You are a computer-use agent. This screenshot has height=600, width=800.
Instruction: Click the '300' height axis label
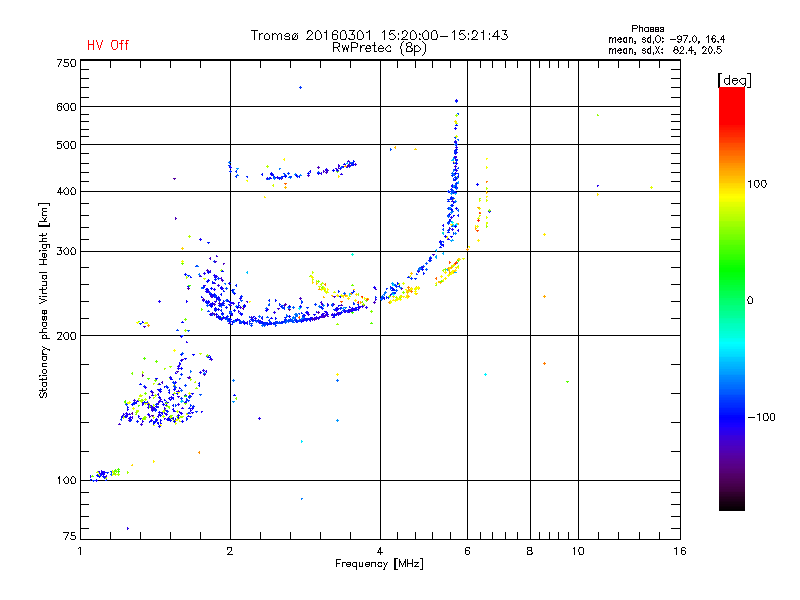tap(66, 252)
